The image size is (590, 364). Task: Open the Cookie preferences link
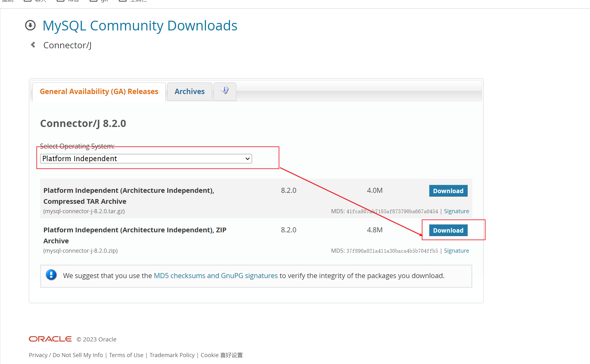coord(222,355)
